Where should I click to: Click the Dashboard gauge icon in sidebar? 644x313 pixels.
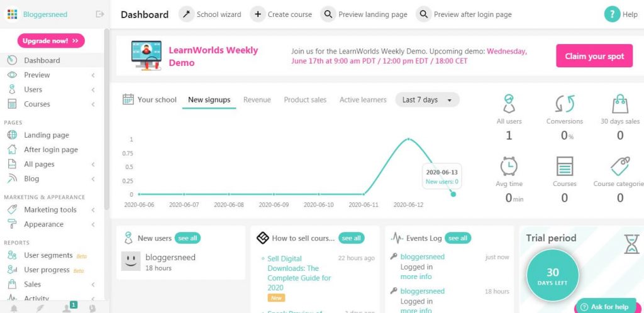click(x=13, y=60)
